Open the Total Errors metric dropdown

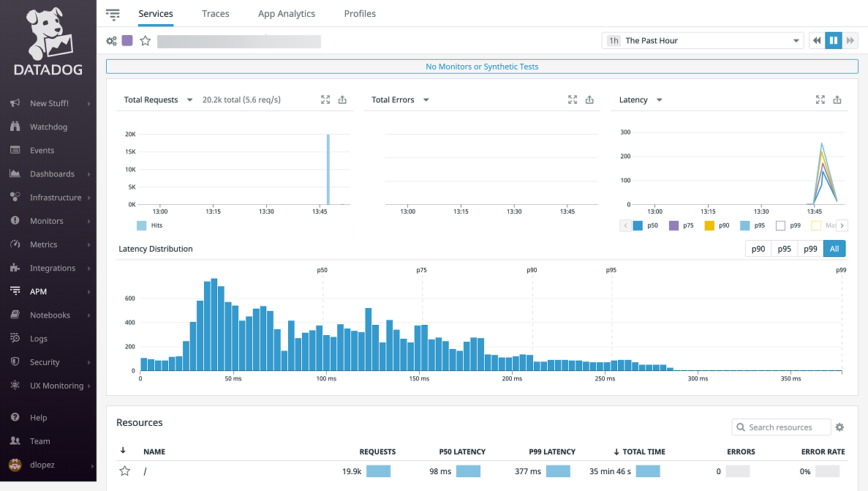426,100
